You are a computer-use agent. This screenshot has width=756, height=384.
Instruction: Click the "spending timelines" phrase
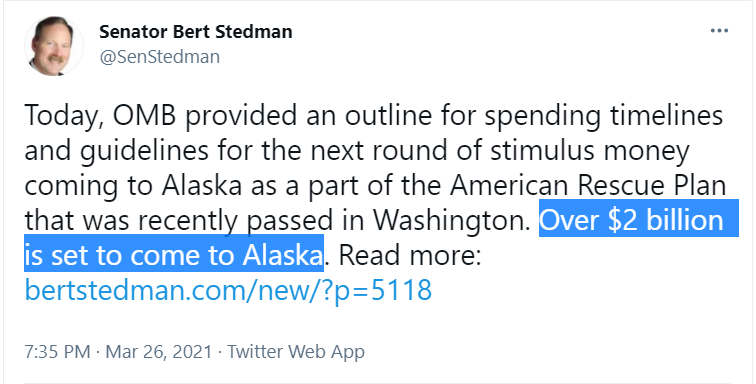pyautogui.click(x=604, y=117)
